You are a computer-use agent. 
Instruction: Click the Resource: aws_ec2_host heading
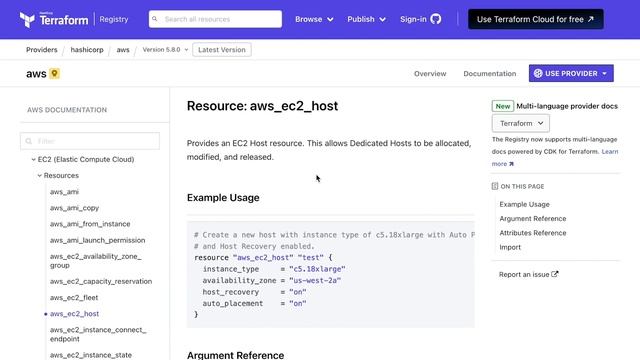point(262,106)
